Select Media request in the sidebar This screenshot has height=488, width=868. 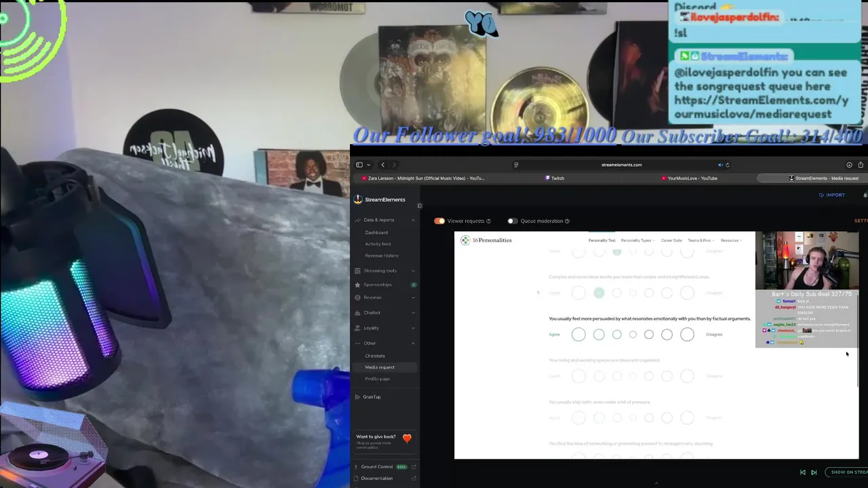[384, 367]
